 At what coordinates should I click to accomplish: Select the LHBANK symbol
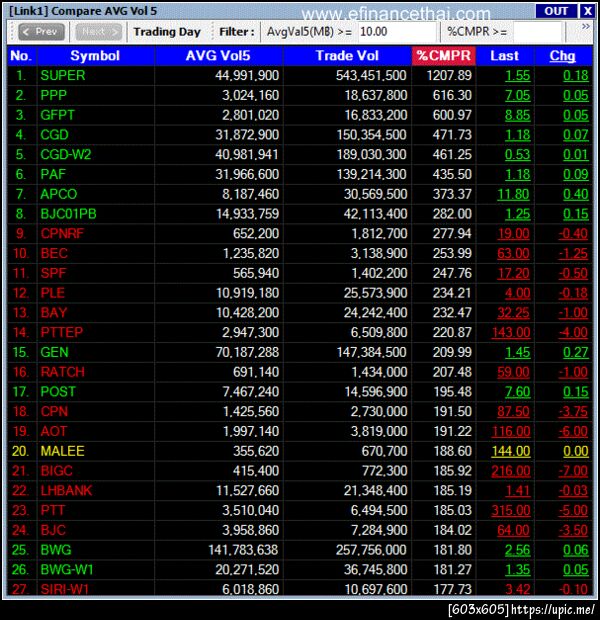(x=66, y=491)
